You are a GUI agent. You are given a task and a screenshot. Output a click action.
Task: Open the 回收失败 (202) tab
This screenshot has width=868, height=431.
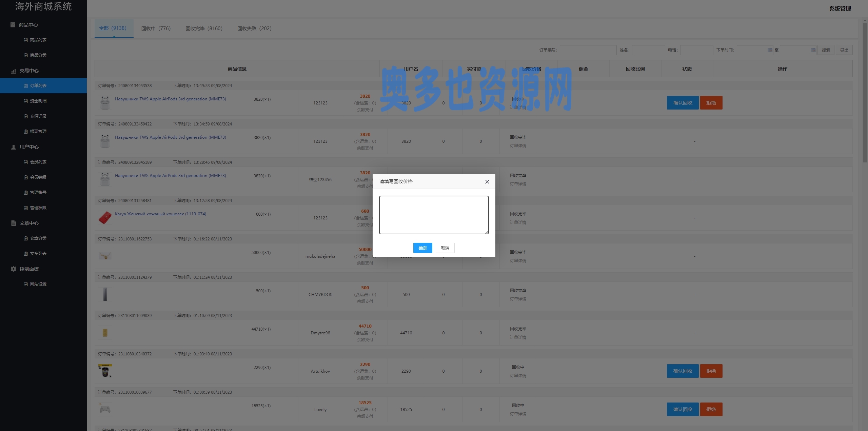[x=254, y=28]
